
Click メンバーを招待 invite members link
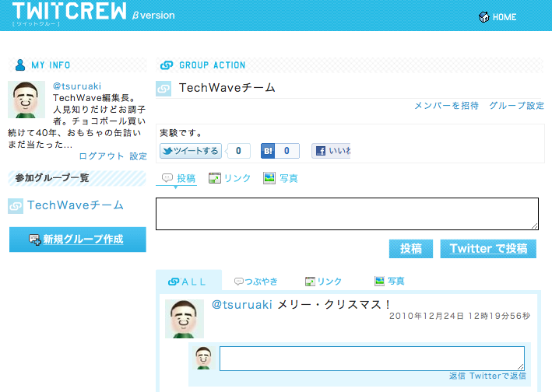(x=446, y=106)
